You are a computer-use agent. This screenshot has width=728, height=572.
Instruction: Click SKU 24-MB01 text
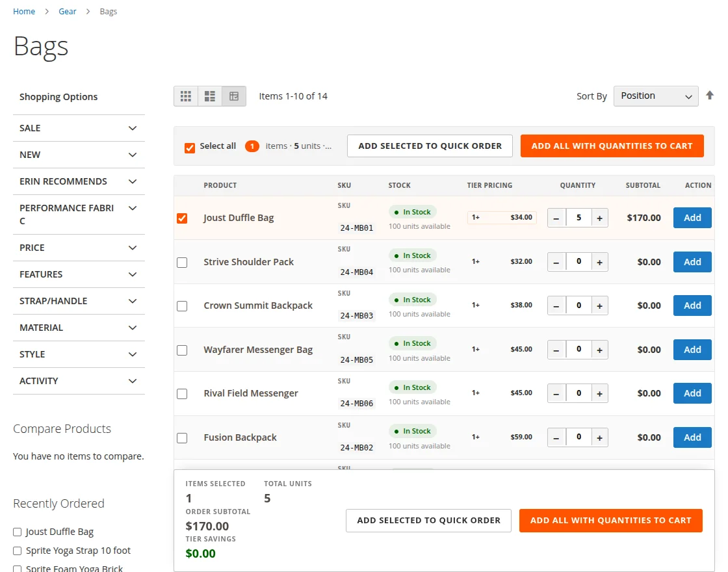357,228
